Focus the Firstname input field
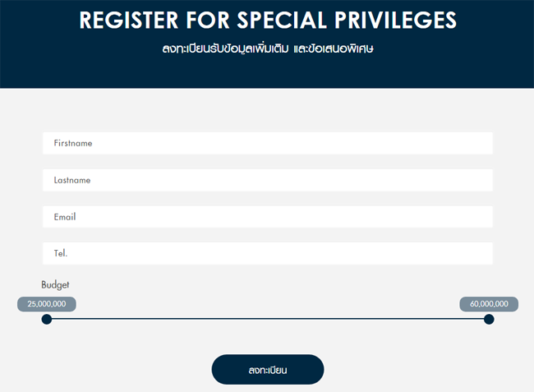The width and height of the screenshot is (534, 392). coord(267,143)
